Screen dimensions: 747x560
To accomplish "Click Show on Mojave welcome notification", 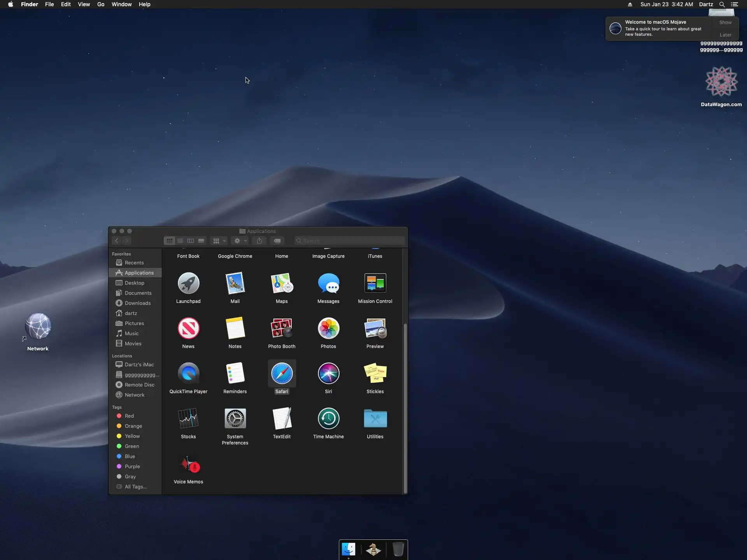I will click(x=725, y=23).
